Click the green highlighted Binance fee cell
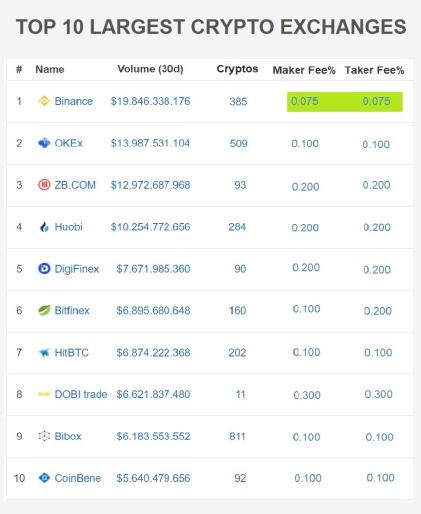Viewport: 421px width, 514px height. 345,102
